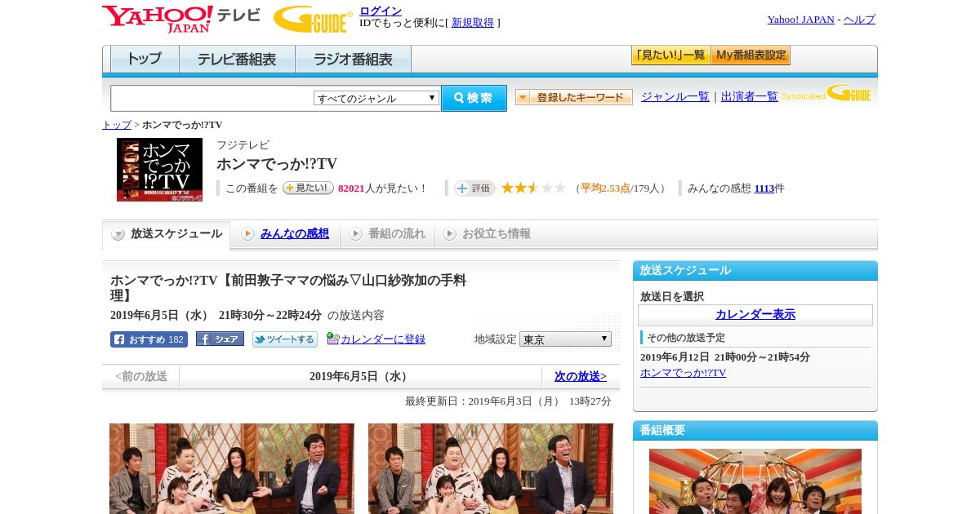Click the Facebook シェア button
980x514 pixels.
[220, 339]
